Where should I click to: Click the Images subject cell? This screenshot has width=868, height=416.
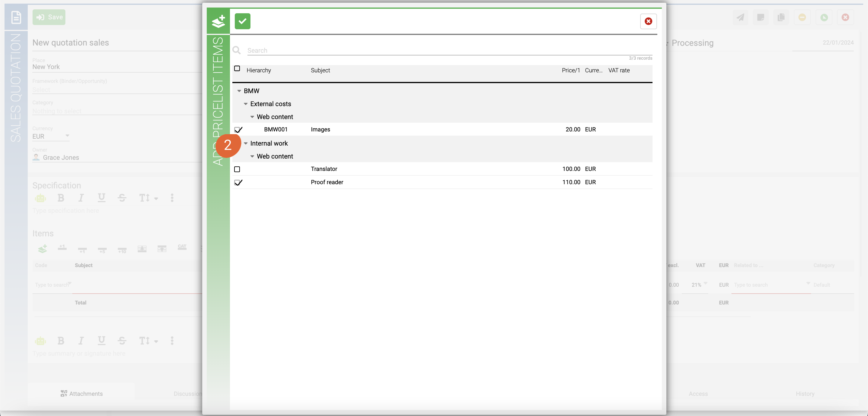[320, 129]
